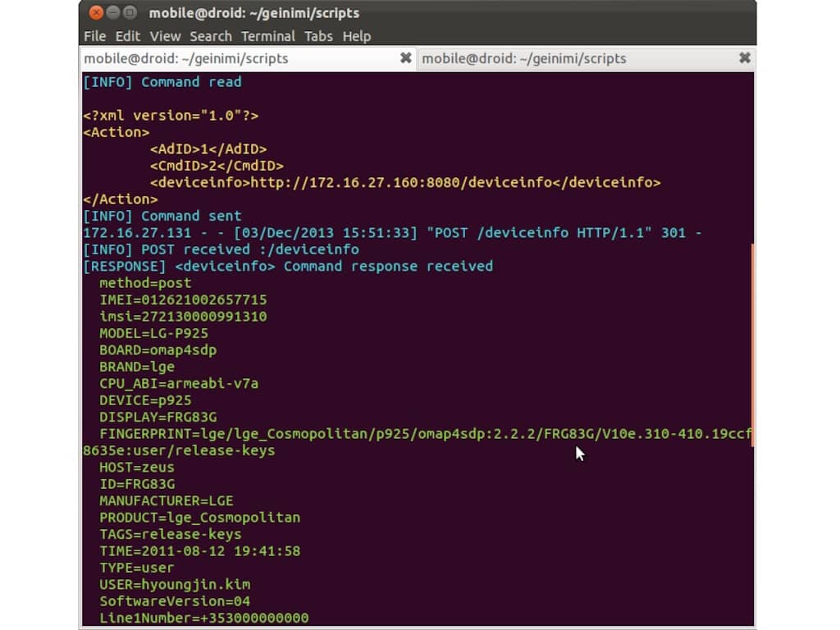The width and height of the screenshot is (840, 630).
Task: Click the window title mobile@droid
Action: [254, 13]
